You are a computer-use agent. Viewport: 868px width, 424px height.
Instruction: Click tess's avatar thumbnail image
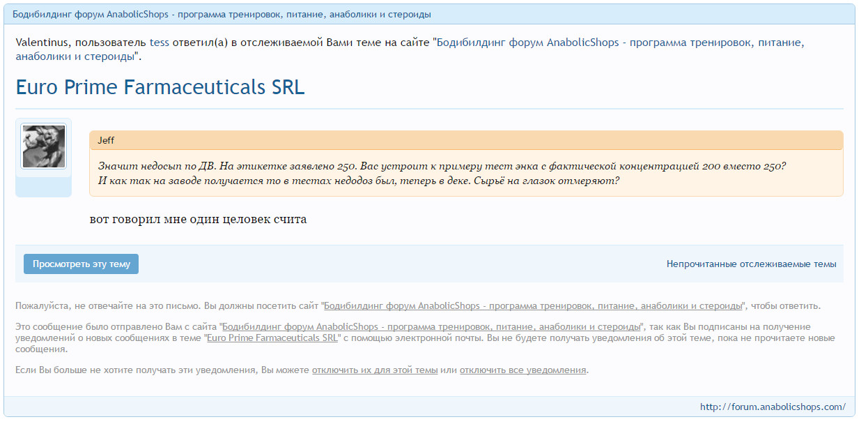[43, 146]
